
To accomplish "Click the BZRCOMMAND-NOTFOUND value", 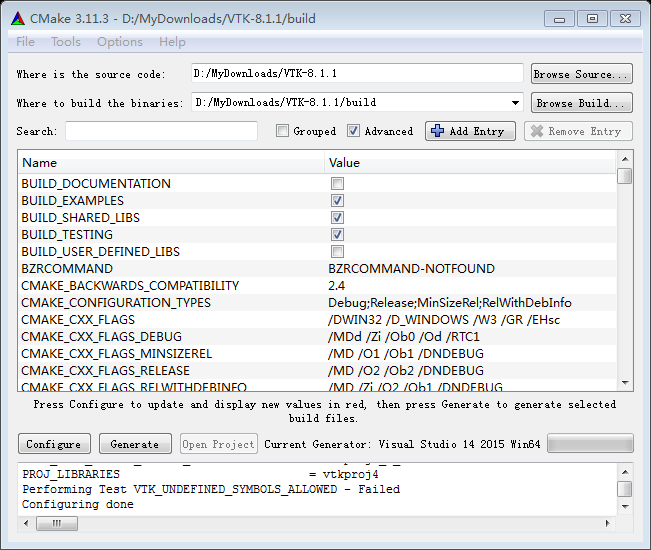I will 411,269.
